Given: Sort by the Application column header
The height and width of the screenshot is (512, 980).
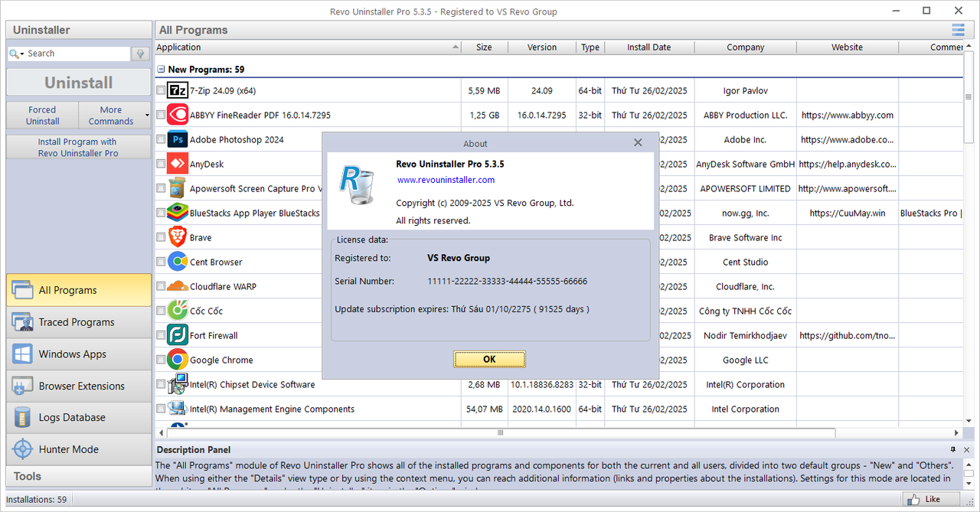Looking at the screenshot, I should pyautogui.click(x=308, y=47).
